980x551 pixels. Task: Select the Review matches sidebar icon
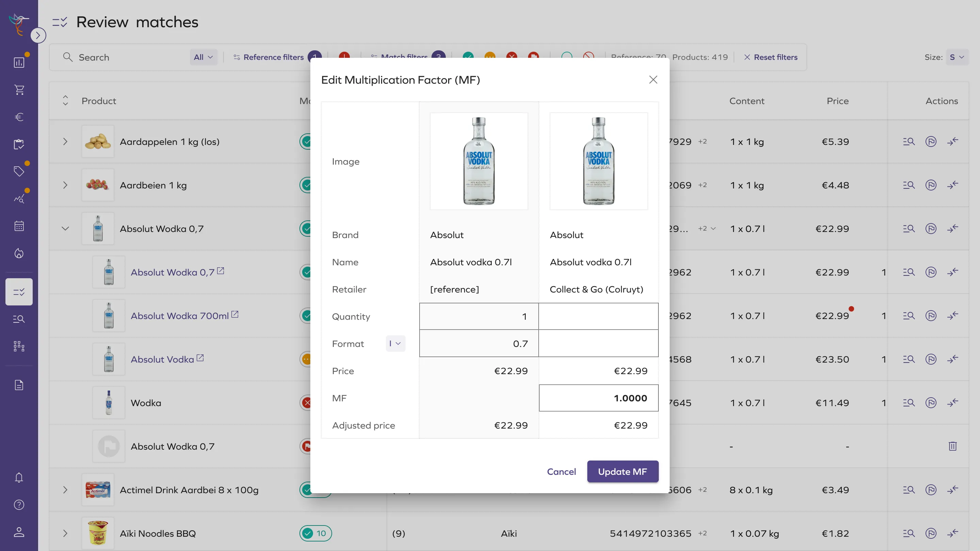(x=19, y=292)
